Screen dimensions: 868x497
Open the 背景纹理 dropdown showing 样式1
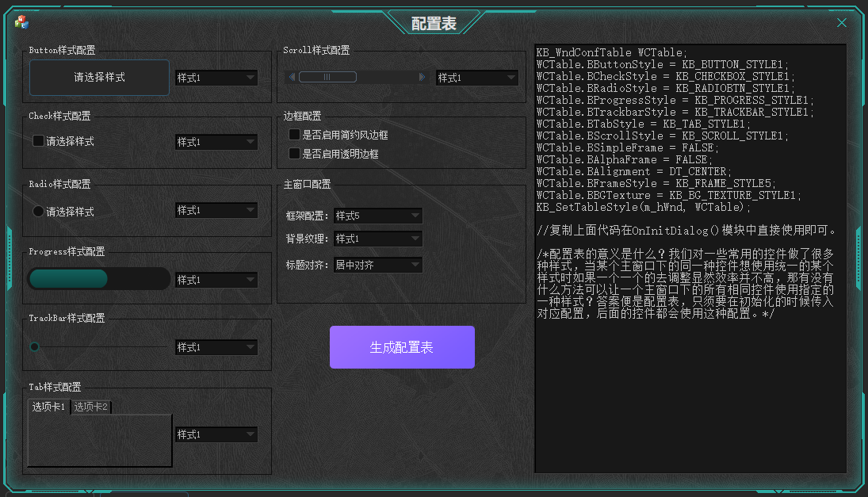(377, 239)
